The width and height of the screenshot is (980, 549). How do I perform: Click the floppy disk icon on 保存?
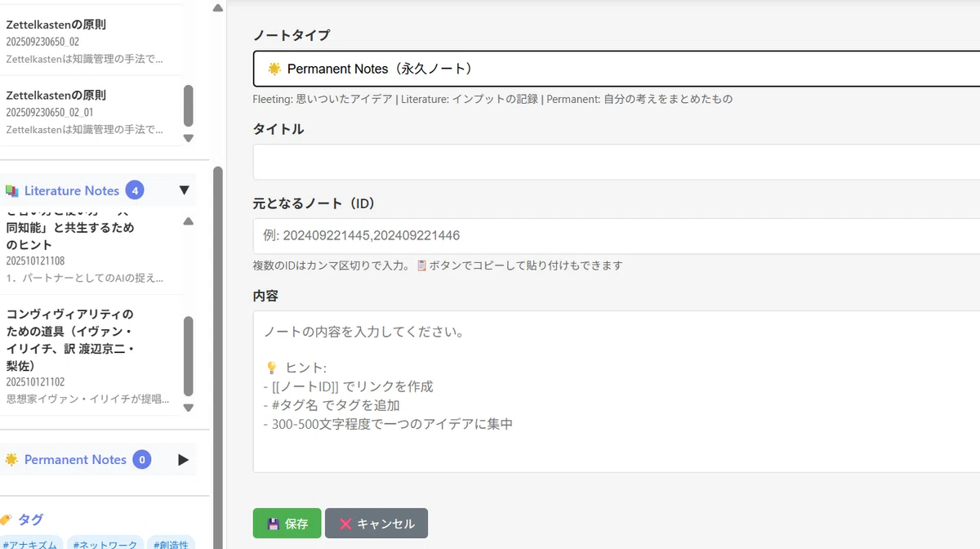pyautogui.click(x=274, y=524)
